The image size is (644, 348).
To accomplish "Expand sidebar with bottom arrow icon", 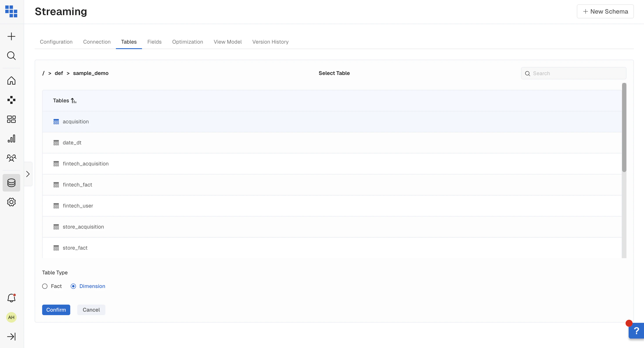I will pyautogui.click(x=11, y=337).
